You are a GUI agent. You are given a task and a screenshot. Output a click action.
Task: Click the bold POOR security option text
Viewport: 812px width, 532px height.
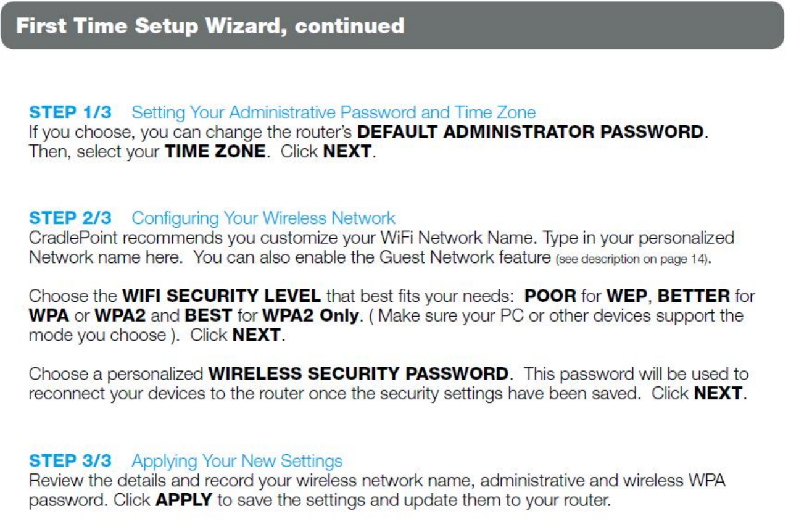click(x=550, y=296)
